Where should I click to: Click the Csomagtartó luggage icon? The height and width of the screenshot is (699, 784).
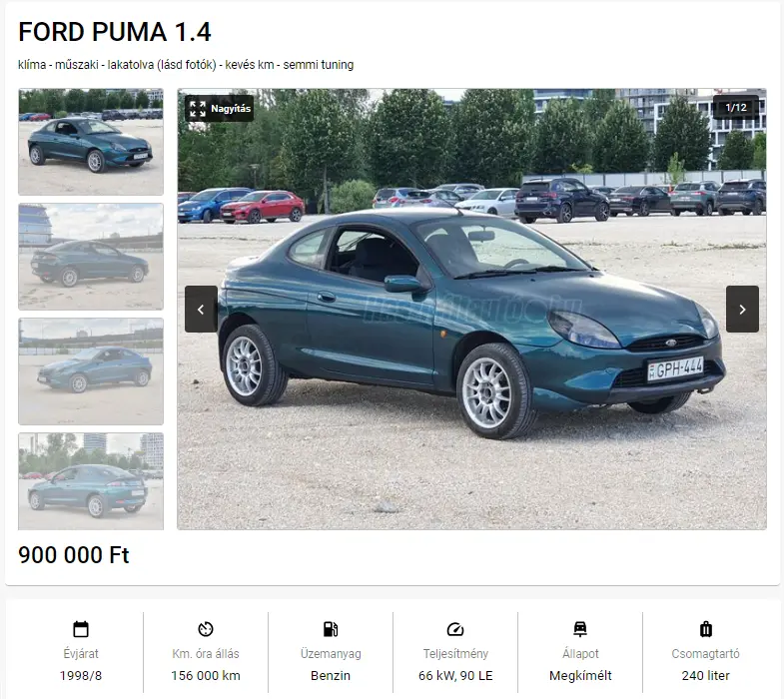point(705,629)
